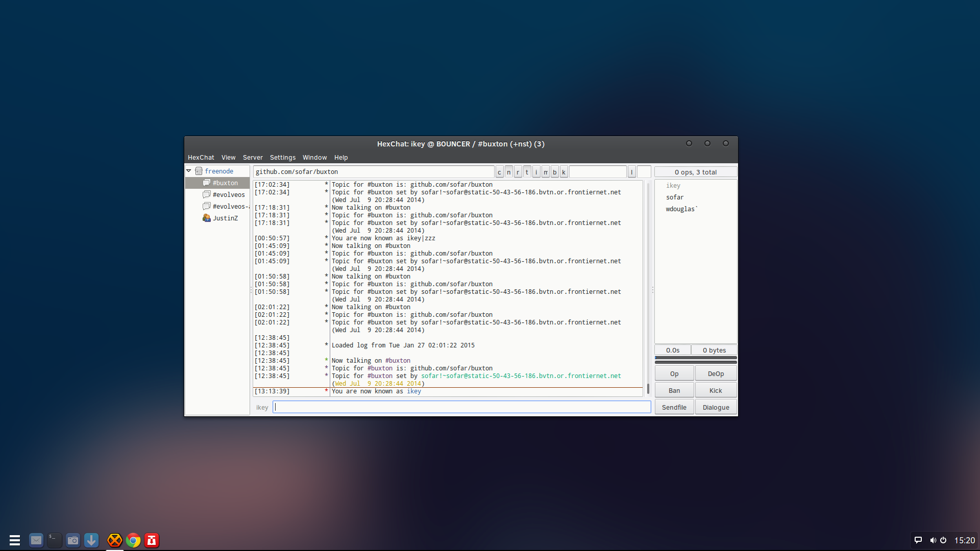Viewport: 980px width, 551px height.
Task: Click the Kick button
Action: click(716, 390)
